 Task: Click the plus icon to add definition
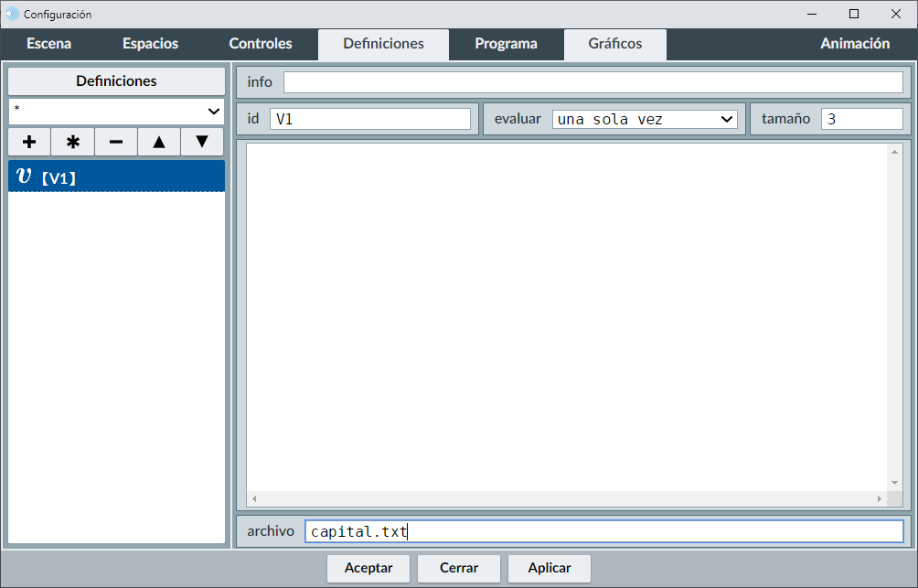(x=29, y=142)
